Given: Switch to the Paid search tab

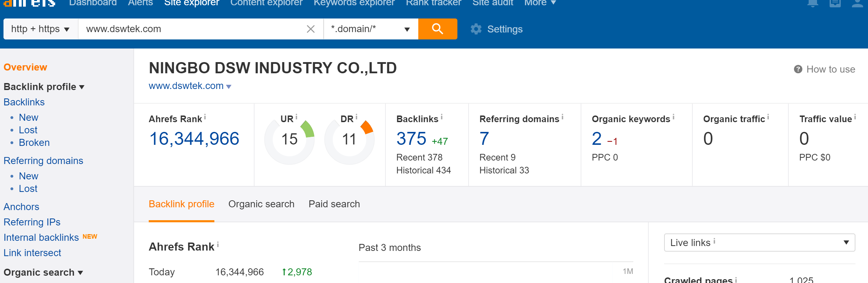Looking at the screenshot, I should point(334,204).
